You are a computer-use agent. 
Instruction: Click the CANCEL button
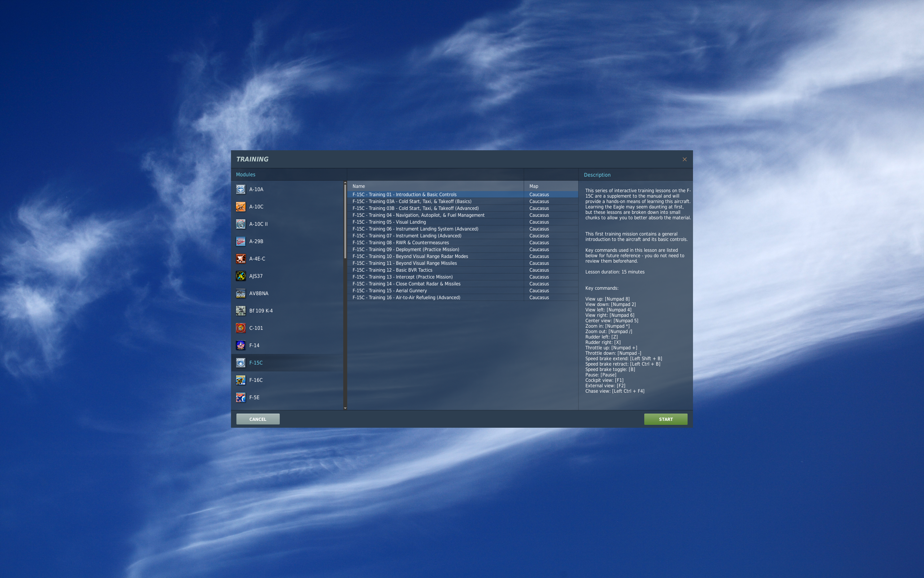258,419
